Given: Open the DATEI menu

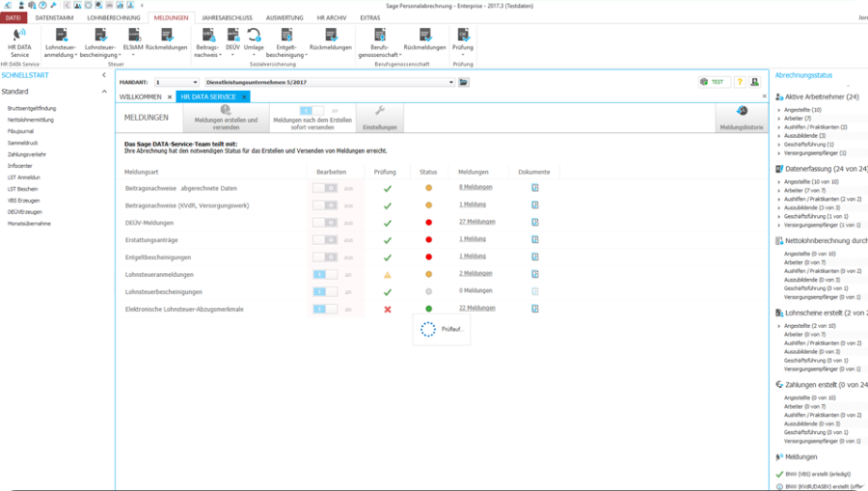Looking at the screenshot, I should (14, 17).
